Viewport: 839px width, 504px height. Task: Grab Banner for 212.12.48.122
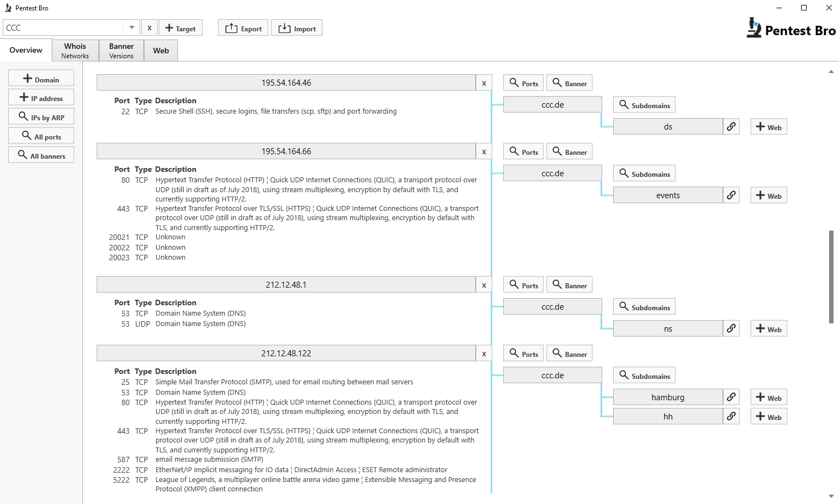point(570,354)
